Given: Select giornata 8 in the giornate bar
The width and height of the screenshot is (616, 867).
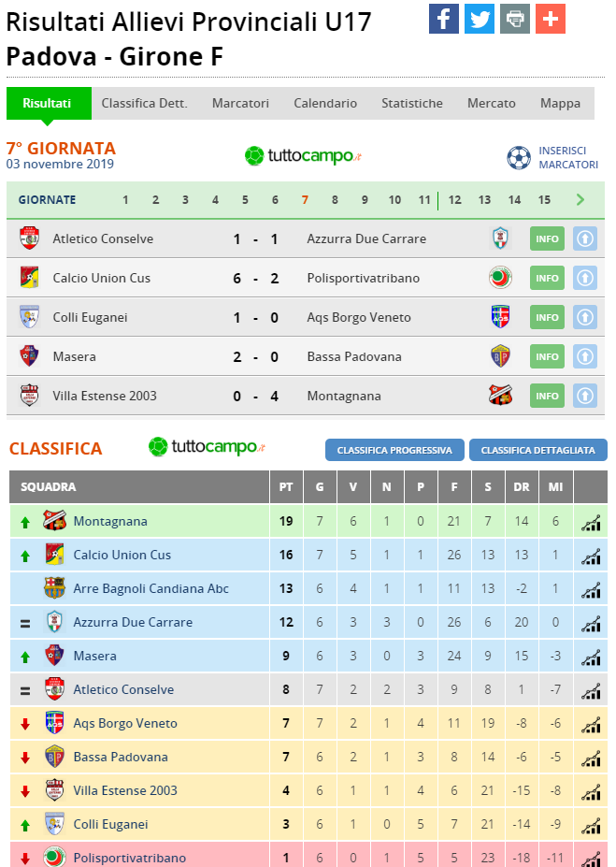Looking at the screenshot, I should 335,199.
